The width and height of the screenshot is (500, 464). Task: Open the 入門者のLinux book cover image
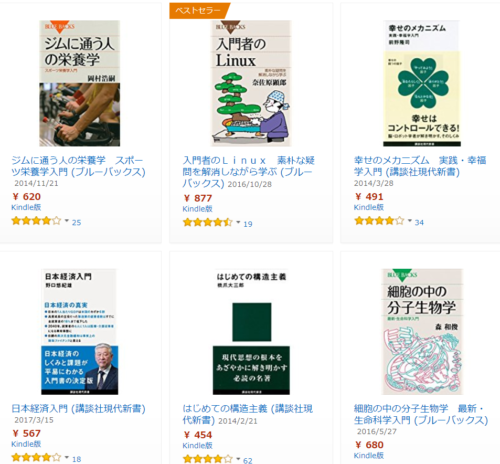click(251, 83)
